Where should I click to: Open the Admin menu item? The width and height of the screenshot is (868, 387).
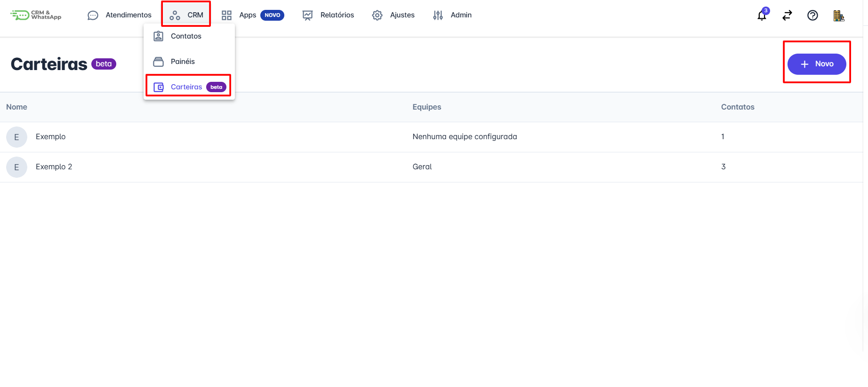pos(452,15)
